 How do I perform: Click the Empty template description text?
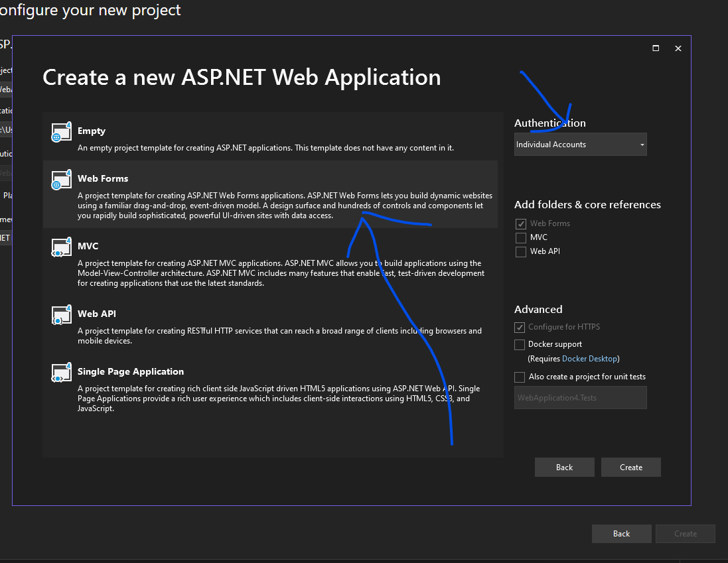tap(265, 148)
